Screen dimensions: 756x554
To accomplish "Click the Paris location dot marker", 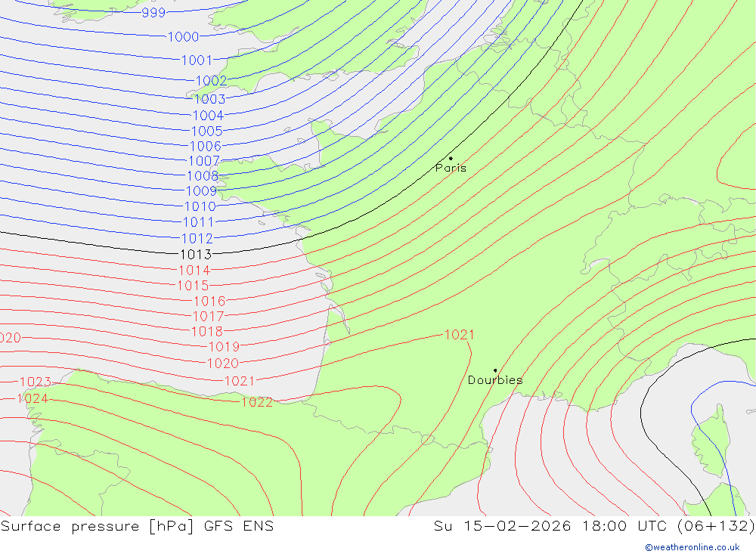I will [x=451, y=158].
